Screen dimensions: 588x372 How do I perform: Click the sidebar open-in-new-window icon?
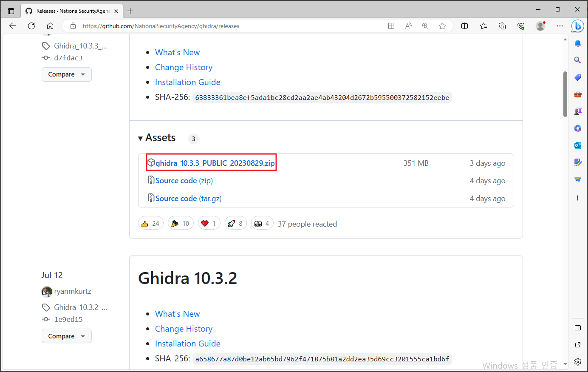(578, 345)
